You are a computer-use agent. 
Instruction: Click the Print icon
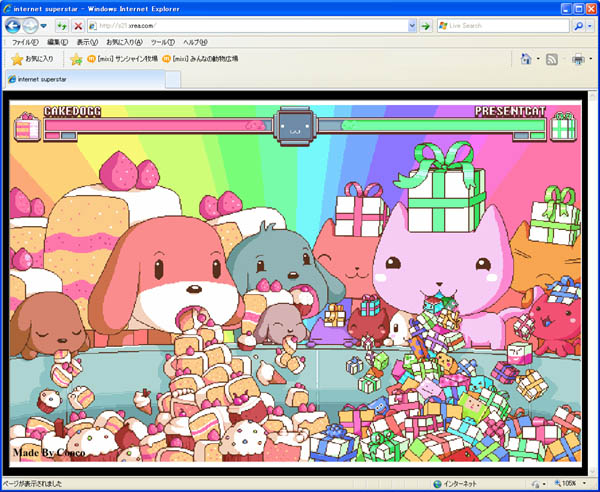(578, 59)
